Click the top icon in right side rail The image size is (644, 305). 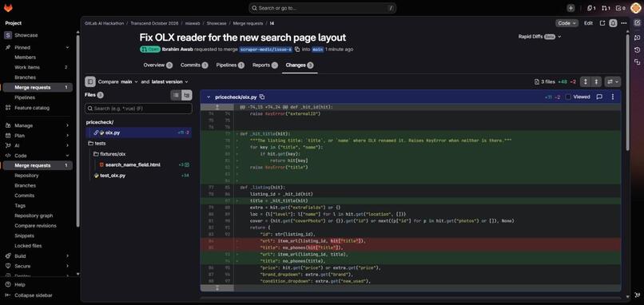(637, 23)
